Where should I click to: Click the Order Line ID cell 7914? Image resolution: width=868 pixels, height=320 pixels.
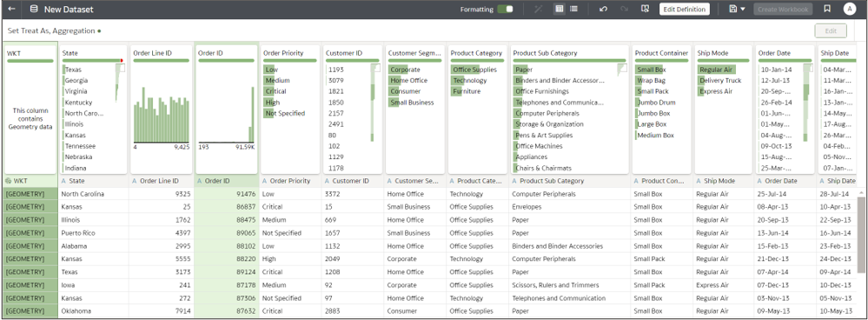click(x=162, y=311)
